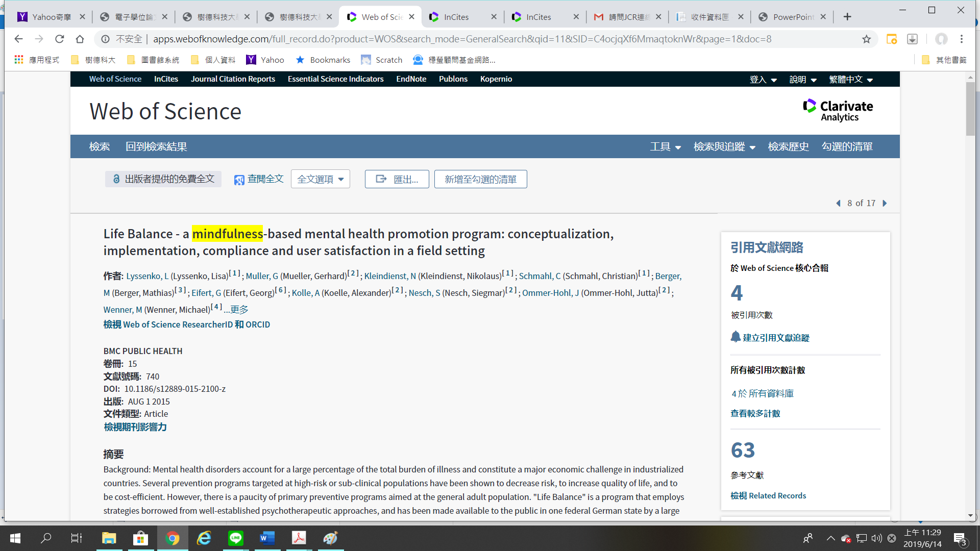980x551 pixels.
Task: Open the Yahoo bookmark in bookmarks bar
Action: 265,60
